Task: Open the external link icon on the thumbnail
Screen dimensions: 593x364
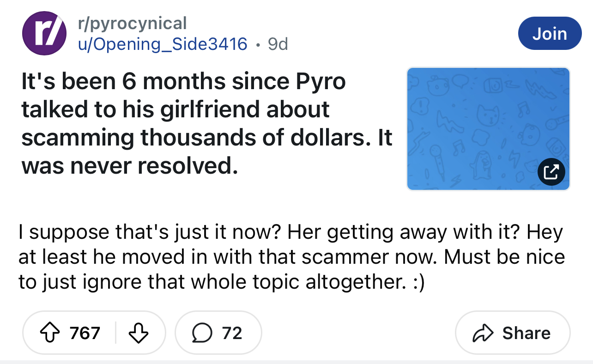Action: coord(551,171)
